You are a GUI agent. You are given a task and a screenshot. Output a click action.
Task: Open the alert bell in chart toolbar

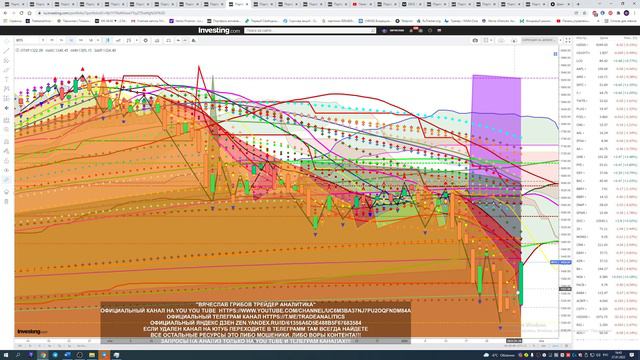click(193, 40)
